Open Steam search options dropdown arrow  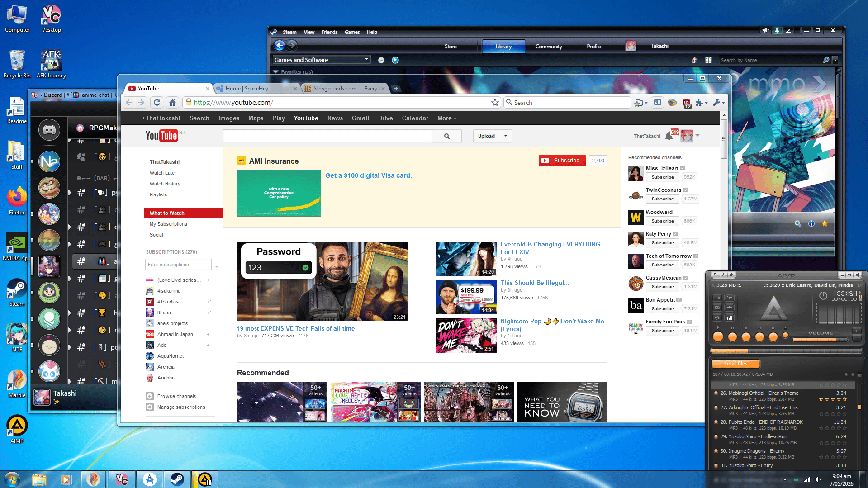(x=835, y=60)
